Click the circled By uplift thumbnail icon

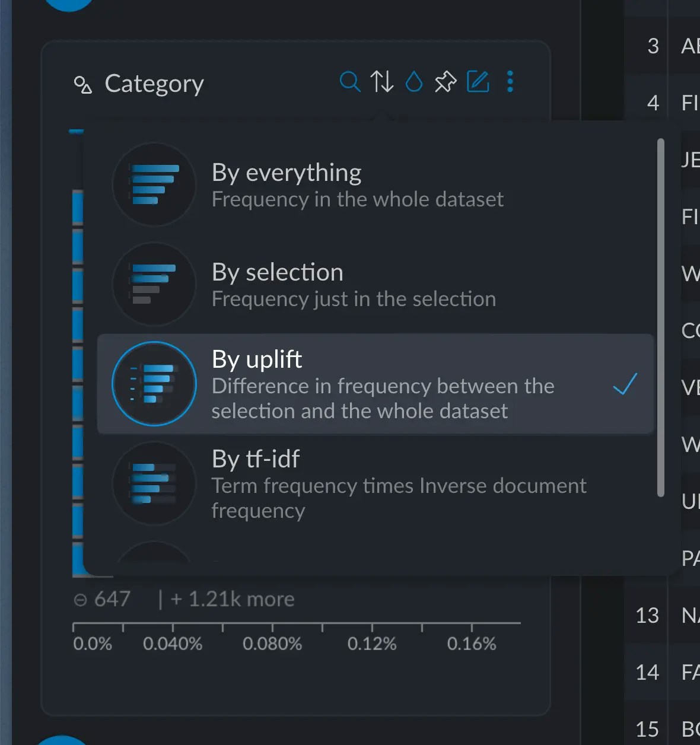click(x=153, y=384)
